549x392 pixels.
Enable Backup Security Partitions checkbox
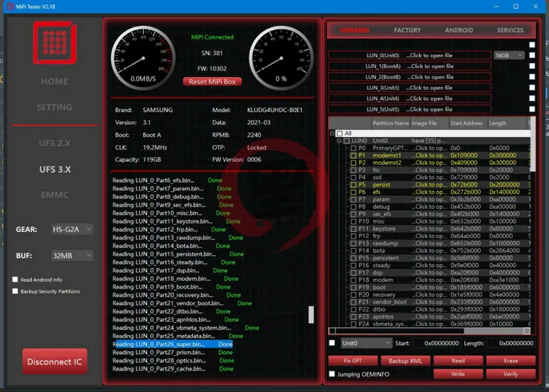coord(15,291)
